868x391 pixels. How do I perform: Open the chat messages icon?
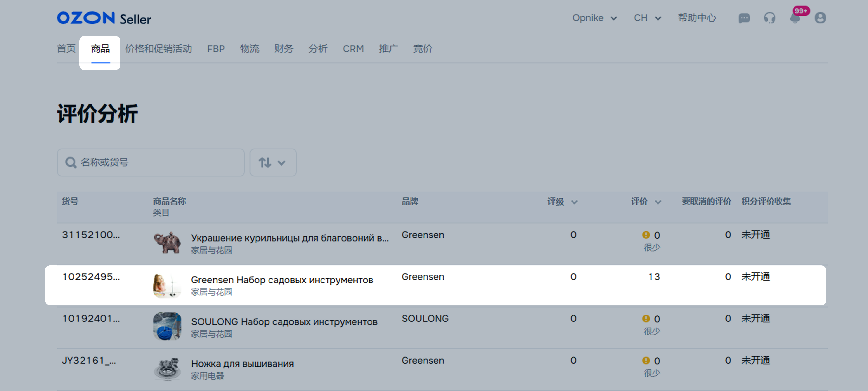click(744, 18)
